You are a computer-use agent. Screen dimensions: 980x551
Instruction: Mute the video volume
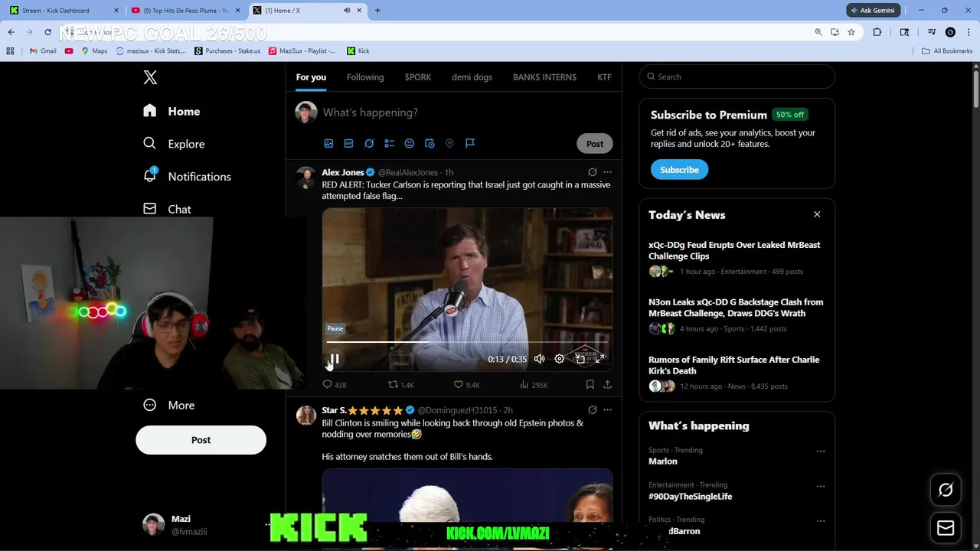click(x=539, y=359)
